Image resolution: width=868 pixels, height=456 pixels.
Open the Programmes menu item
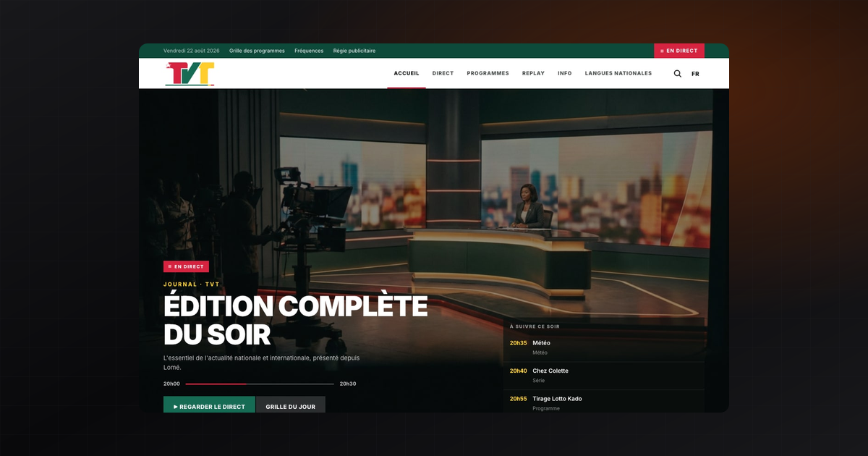(488, 73)
